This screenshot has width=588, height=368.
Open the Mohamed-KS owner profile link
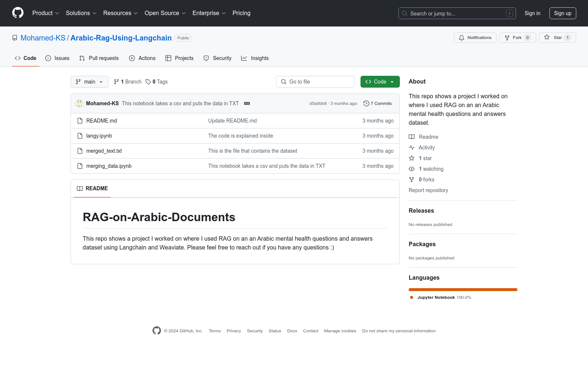point(43,38)
